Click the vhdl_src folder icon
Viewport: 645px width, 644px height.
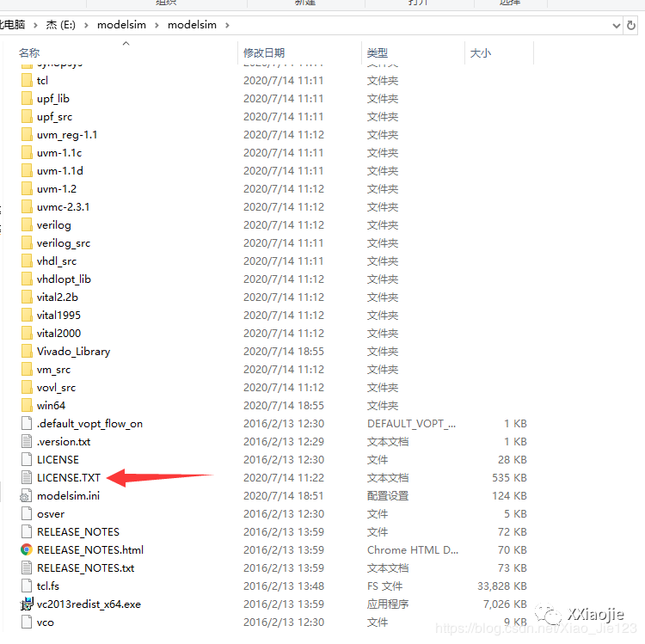[x=27, y=261]
